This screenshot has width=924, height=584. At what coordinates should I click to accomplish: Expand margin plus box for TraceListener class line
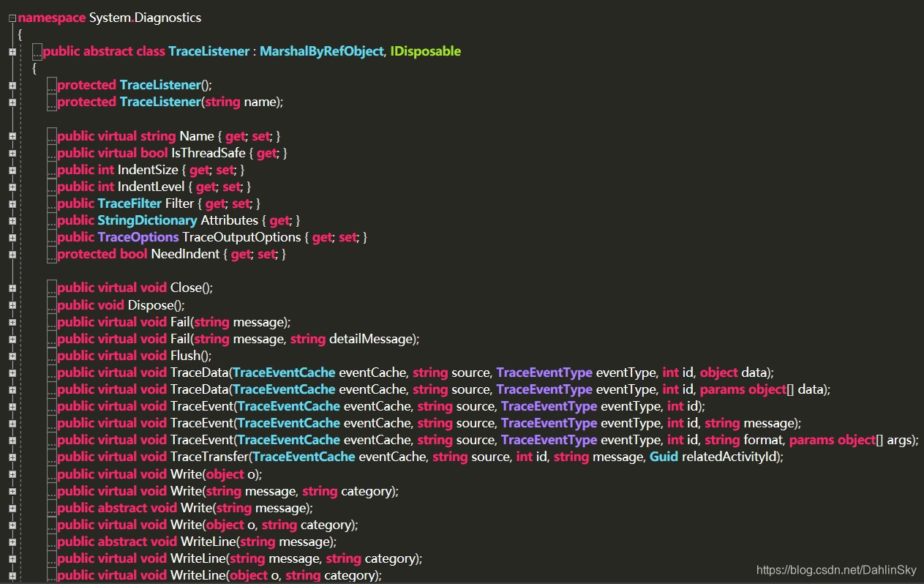coord(12,51)
